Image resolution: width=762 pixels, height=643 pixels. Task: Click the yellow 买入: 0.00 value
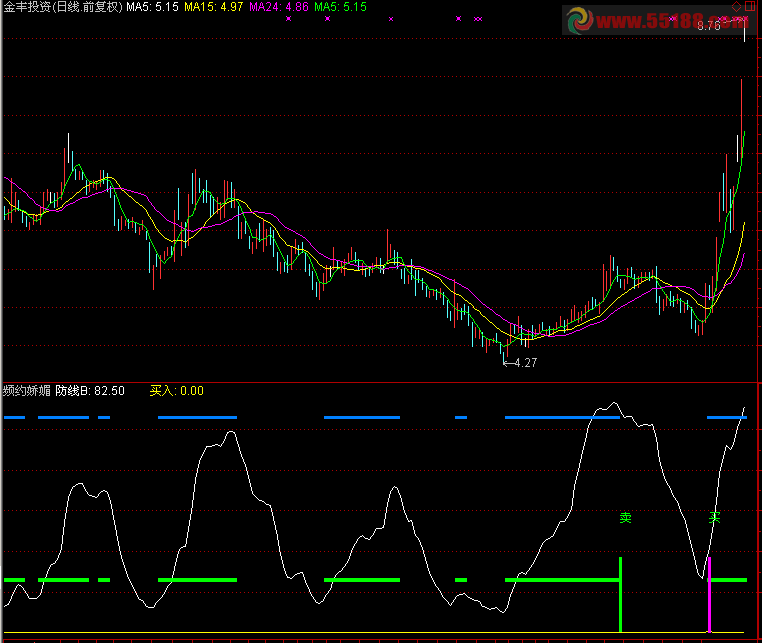click(176, 391)
